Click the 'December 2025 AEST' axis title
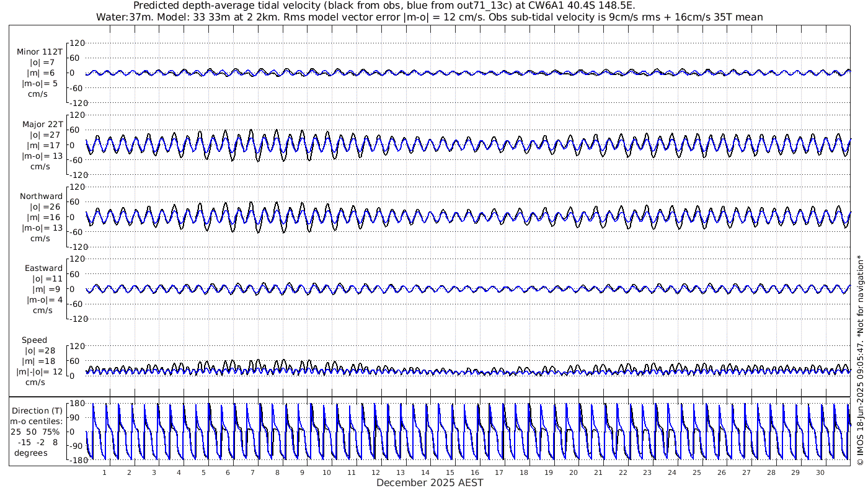Viewport: 868px width, 496px height. pyautogui.click(x=430, y=482)
